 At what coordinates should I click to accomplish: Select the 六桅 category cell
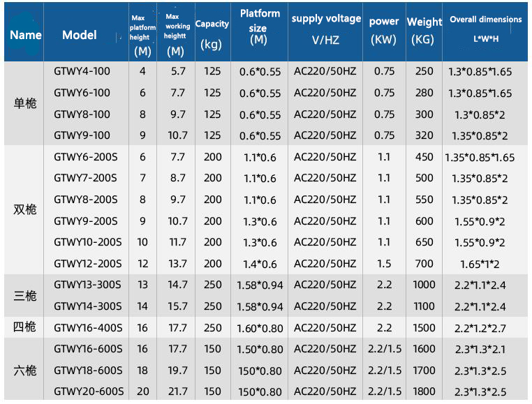coord(25,371)
